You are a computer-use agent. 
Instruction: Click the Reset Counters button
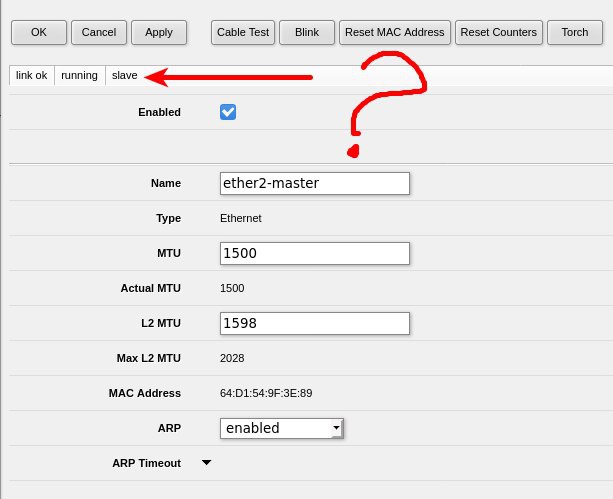click(x=499, y=32)
